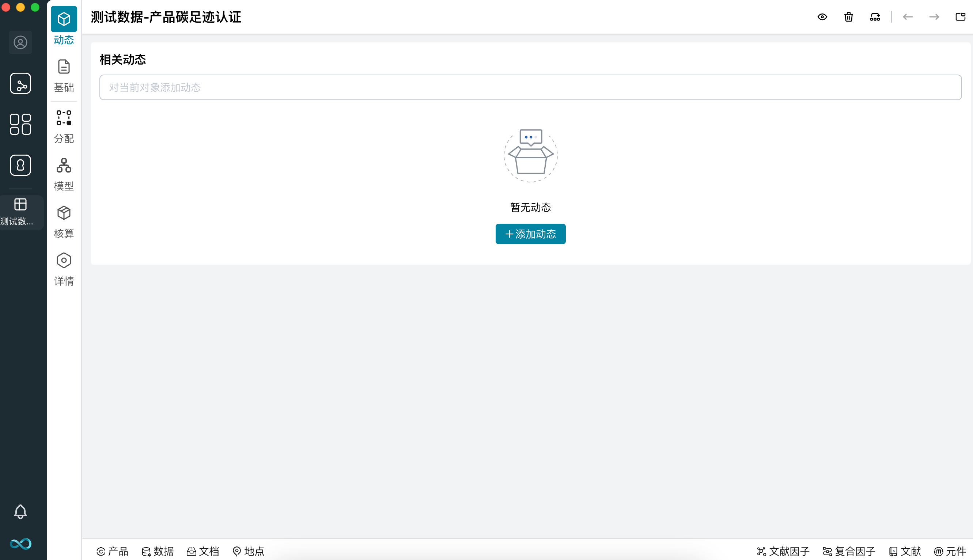Screen dimensions: 973x560
Task: Click the eye preview icon in header
Action: (x=822, y=17)
